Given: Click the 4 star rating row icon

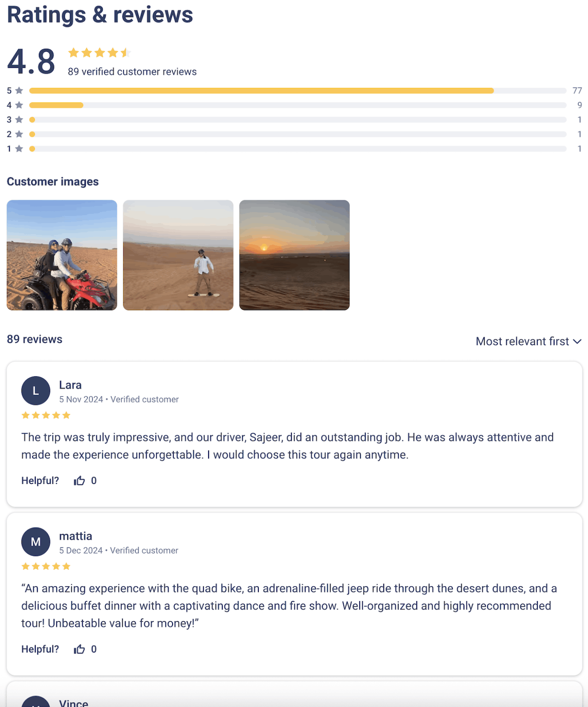Looking at the screenshot, I should [19, 105].
